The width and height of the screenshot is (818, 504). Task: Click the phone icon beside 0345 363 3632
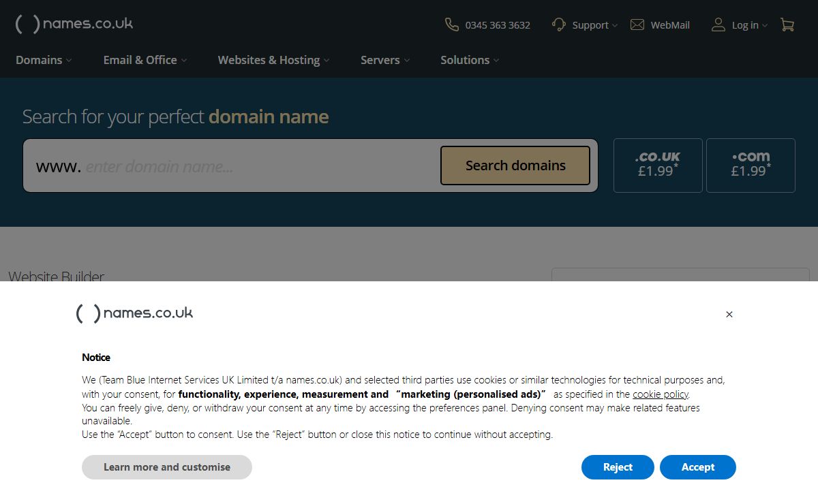coord(451,25)
